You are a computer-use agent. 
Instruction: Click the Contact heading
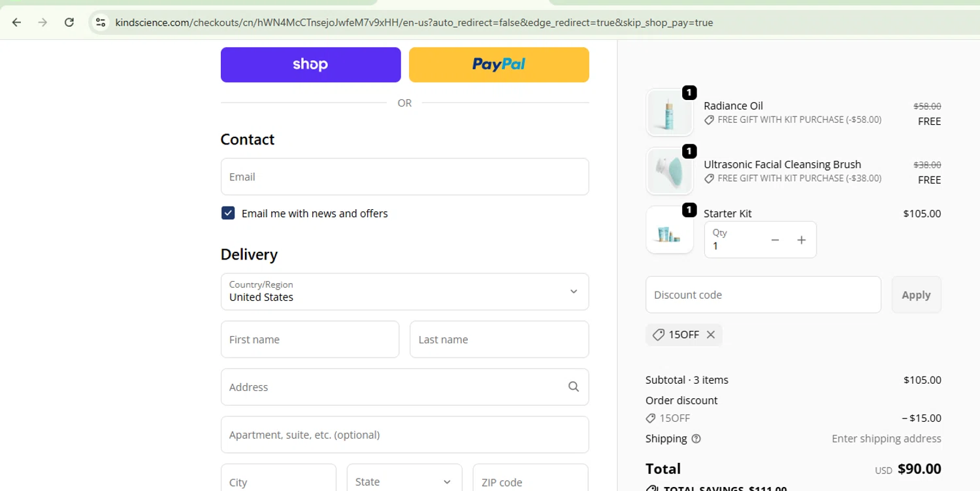248,139
